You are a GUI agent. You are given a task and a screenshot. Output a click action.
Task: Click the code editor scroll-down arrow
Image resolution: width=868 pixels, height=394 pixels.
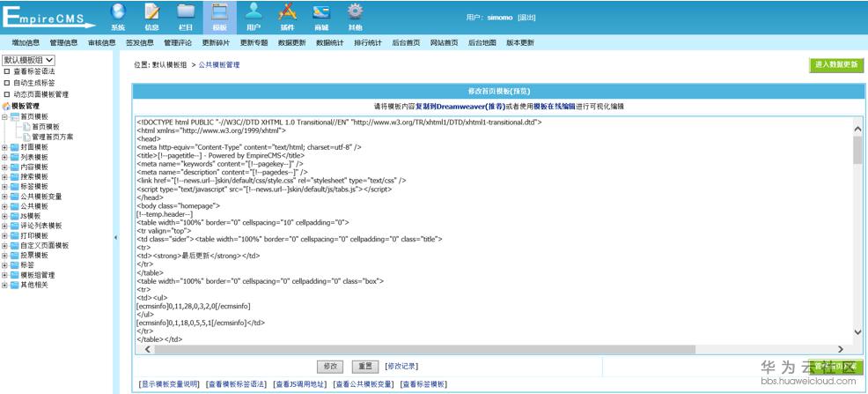click(857, 332)
